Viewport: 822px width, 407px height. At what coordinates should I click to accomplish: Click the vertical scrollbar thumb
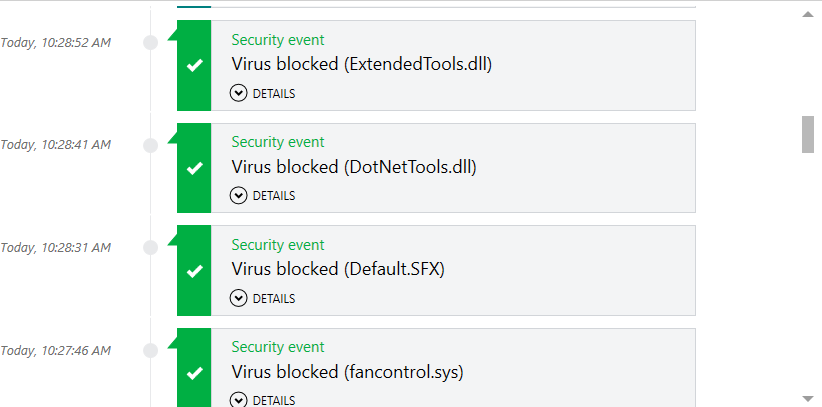808,134
